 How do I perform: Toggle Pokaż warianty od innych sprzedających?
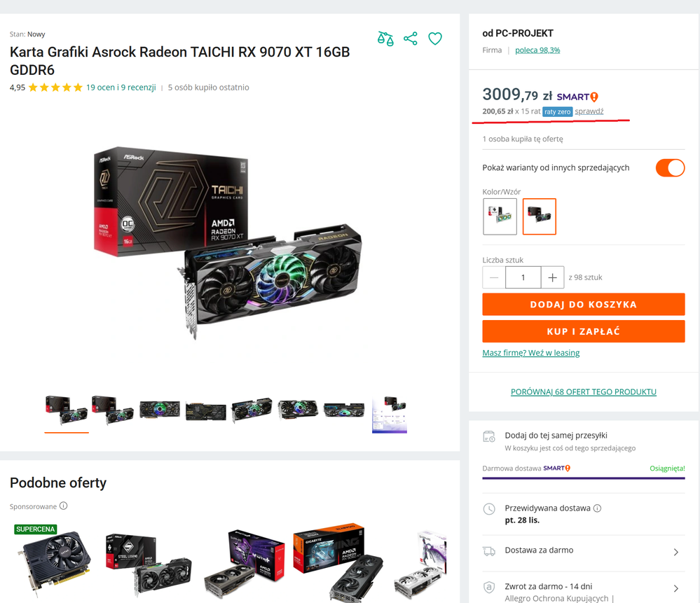(x=670, y=168)
